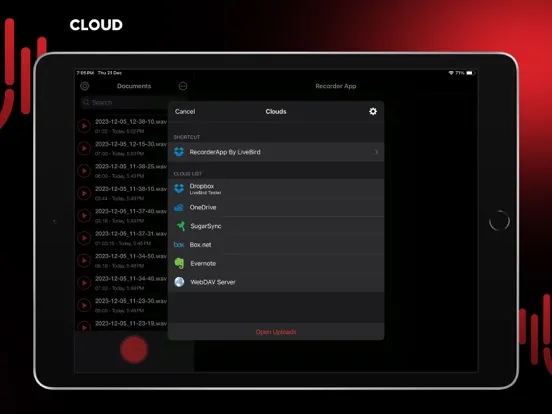This screenshot has height=414, width=552.
Task: Tap the Recorder App title
Action: tap(336, 86)
